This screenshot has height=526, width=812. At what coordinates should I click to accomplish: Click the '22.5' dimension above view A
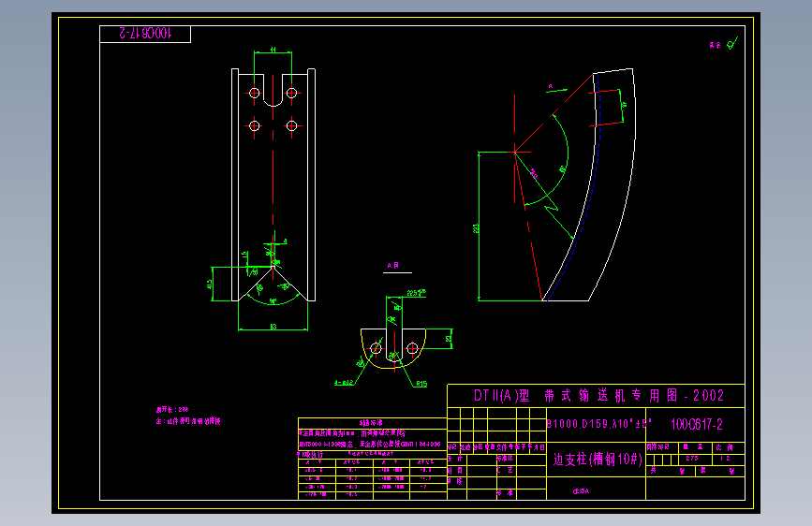pos(416,293)
